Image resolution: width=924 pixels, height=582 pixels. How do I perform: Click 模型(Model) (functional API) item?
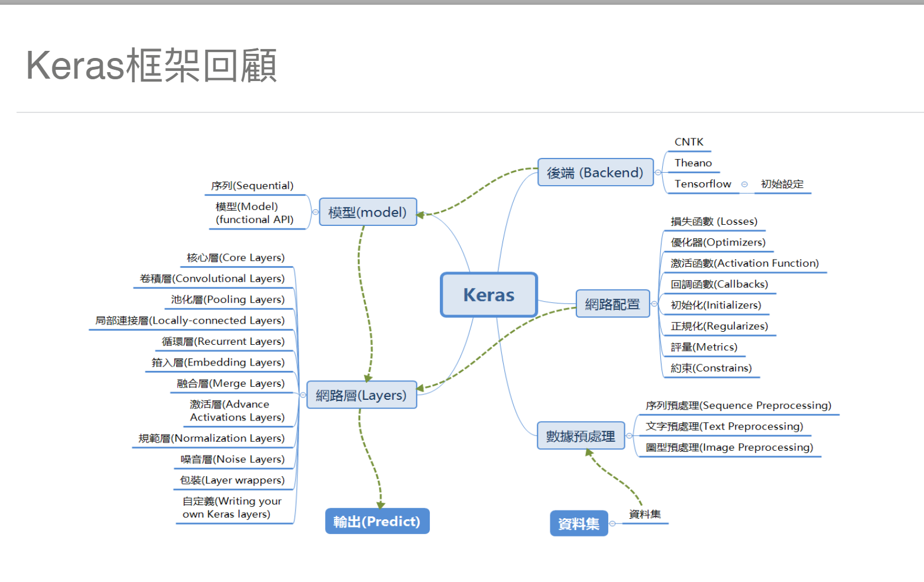[x=254, y=213]
